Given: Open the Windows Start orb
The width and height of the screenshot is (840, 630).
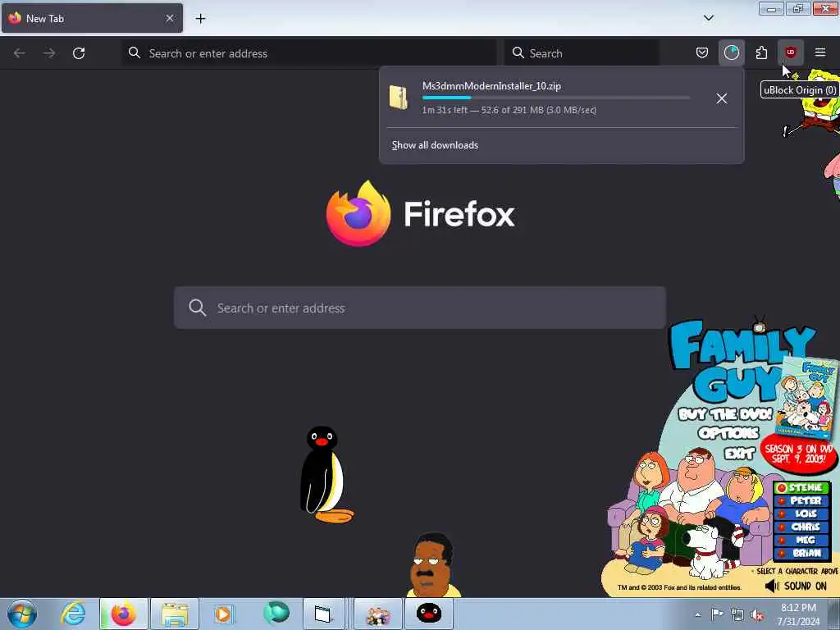Looking at the screenshot, I should click(x=22, y=614).
